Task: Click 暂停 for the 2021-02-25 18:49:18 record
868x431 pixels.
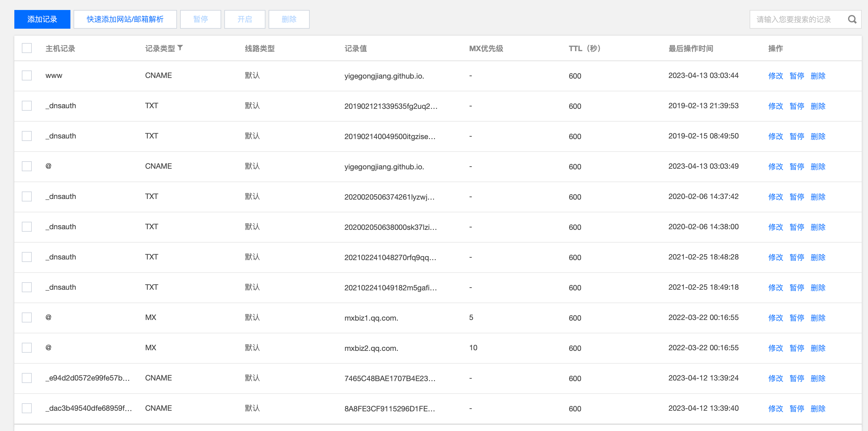Action: (x=797, y=288)
